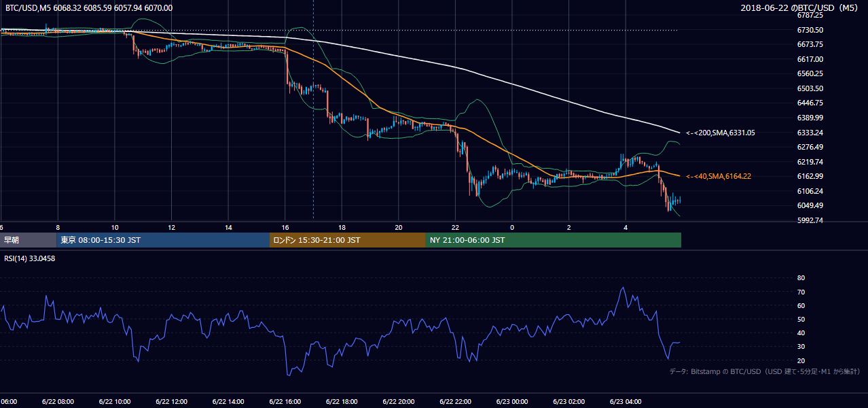Click the bottom time label 6/22 12:00
Image resolution: width=868 pixels, height=408 pixels.
click(171, 402)
